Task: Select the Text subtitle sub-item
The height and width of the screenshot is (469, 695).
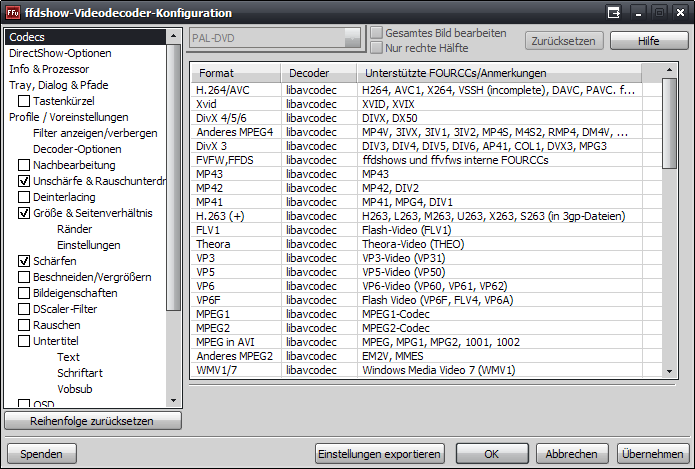Action: 68,357
